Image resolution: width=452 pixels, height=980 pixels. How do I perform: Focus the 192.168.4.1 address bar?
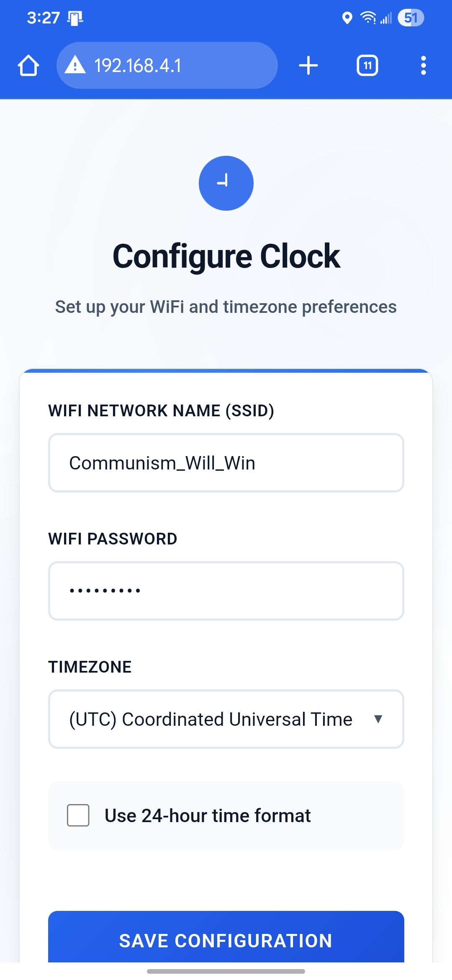point(167,66)
